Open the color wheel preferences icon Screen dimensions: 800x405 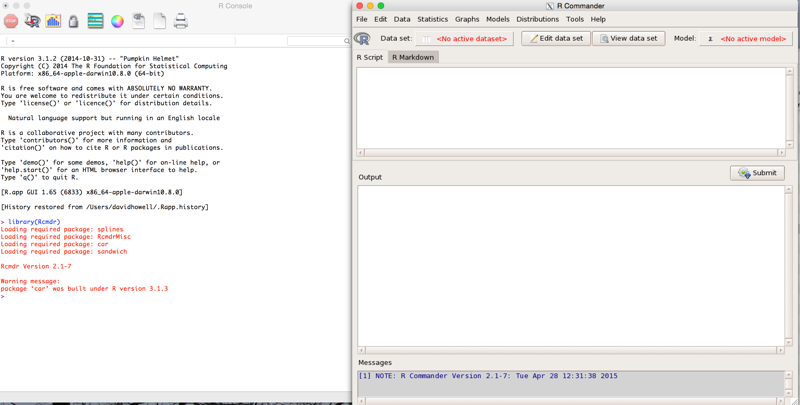pos(117,21)
